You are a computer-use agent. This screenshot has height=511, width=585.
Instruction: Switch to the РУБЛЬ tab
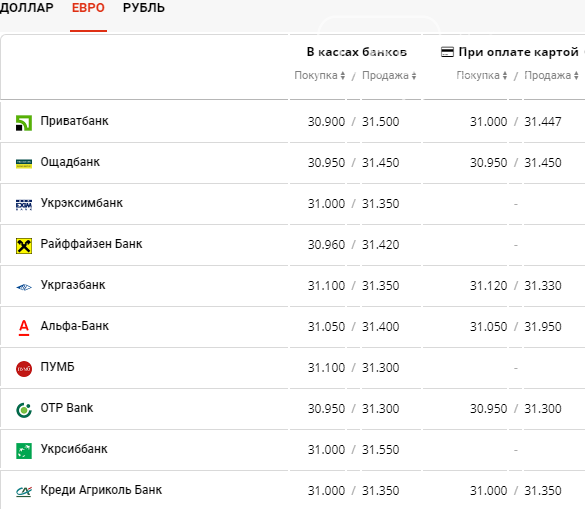point(144,7)
